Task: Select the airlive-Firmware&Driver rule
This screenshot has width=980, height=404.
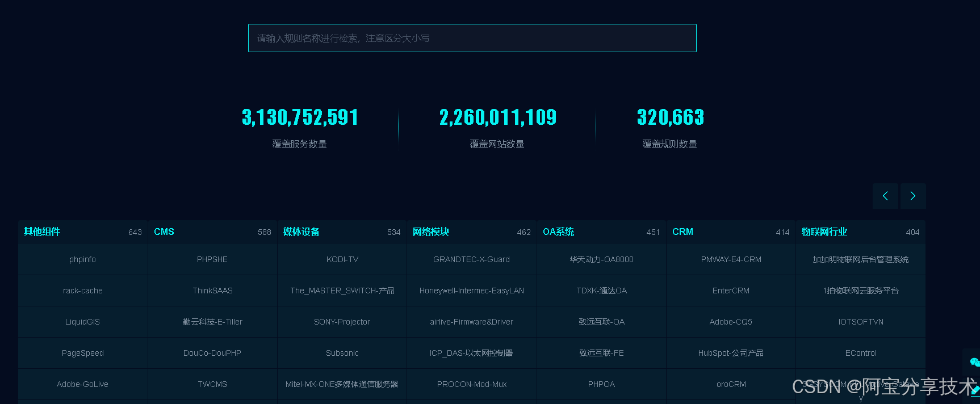Action: 472,322
